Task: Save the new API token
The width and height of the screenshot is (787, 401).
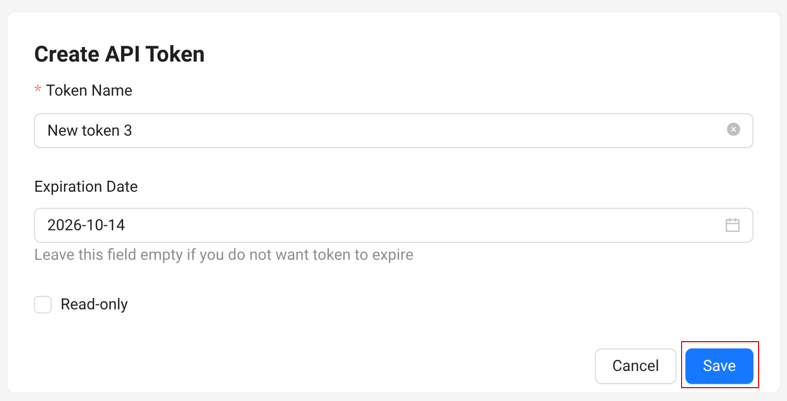Action: click(719, 366)
